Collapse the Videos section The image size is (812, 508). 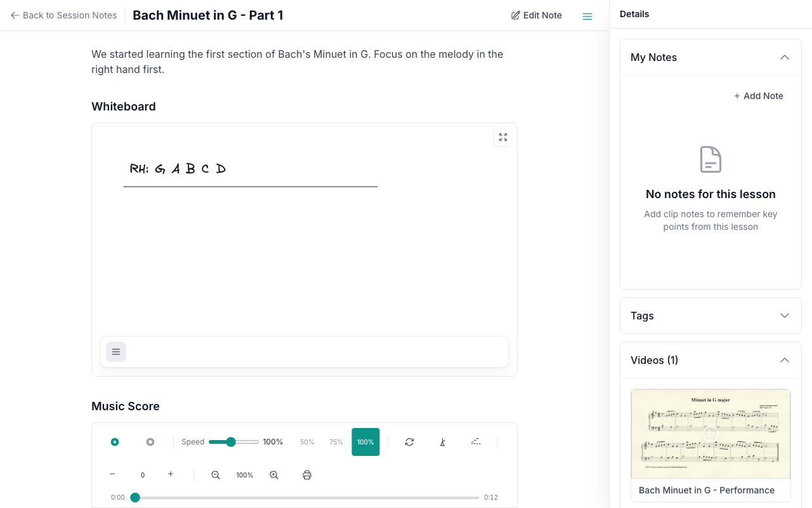784,360
